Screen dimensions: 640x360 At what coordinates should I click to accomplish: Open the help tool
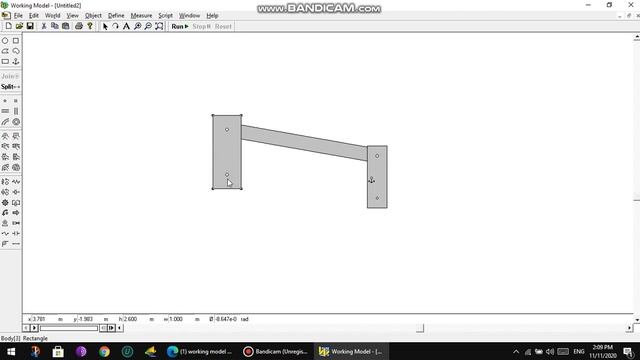[x=90, y=26]
